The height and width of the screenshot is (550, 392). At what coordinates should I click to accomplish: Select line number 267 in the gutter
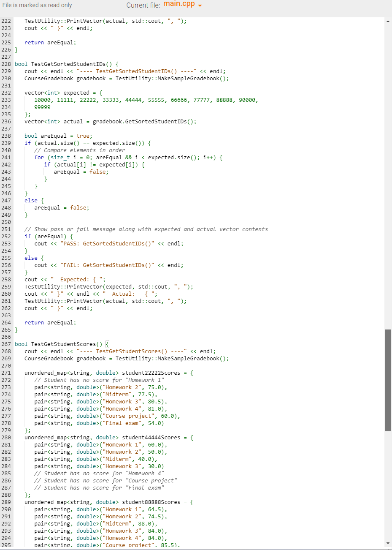6,344
